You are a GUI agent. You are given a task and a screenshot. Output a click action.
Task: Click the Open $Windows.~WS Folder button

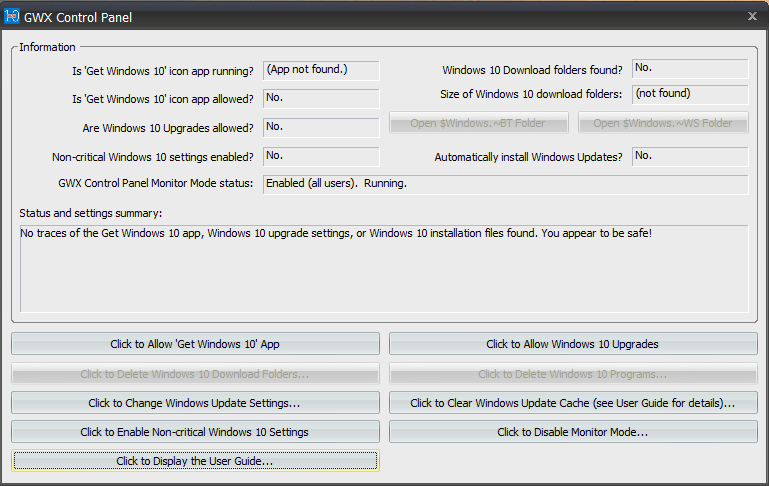click(663, 123)
